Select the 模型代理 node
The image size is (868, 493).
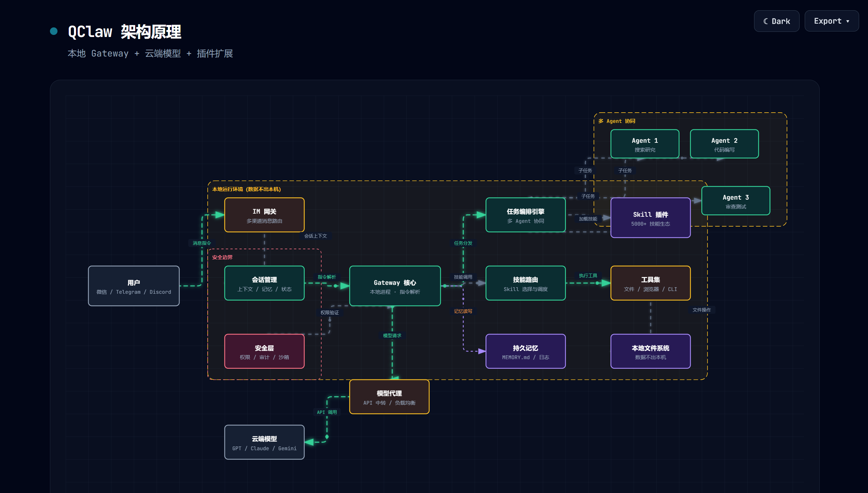coord(389,397)
